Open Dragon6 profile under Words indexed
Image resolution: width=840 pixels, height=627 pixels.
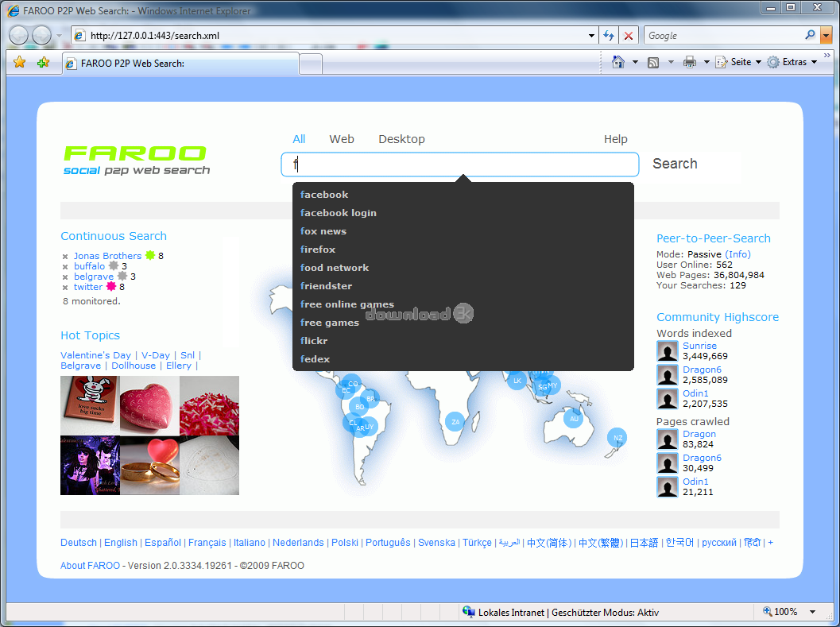point(702,370)
